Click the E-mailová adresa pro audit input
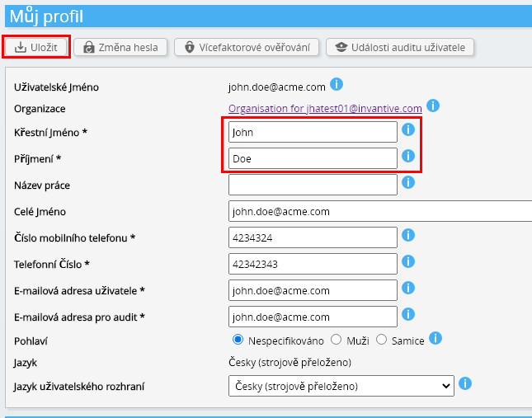The width and height of the screenshot is (532, 418). [313, 317]
